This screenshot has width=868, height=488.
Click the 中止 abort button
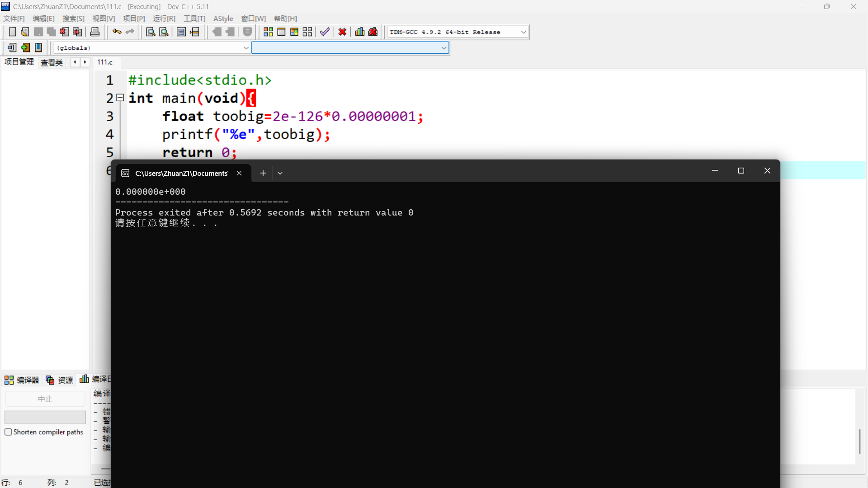(x=45, y=399)
